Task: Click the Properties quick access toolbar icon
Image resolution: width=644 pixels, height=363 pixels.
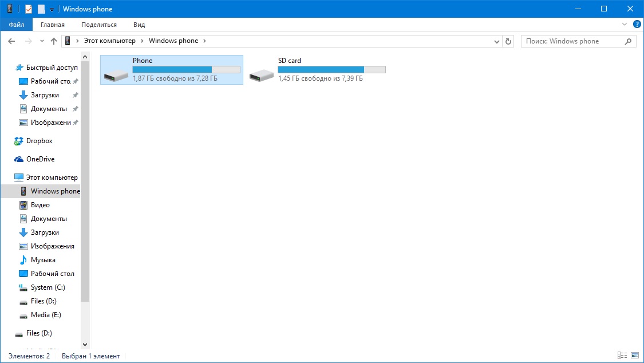Action: pyautogui.click(x=29, y=9)
